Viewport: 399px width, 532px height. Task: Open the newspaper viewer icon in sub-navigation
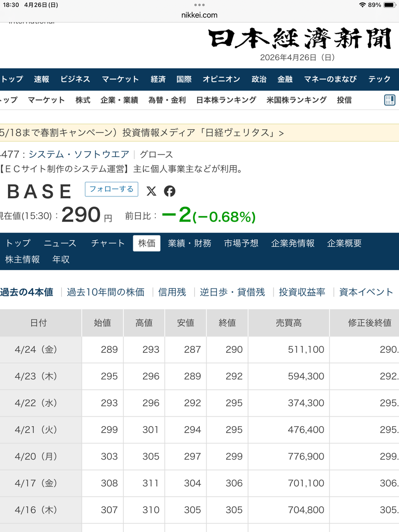pyautogui.click(x=389, y=100)
